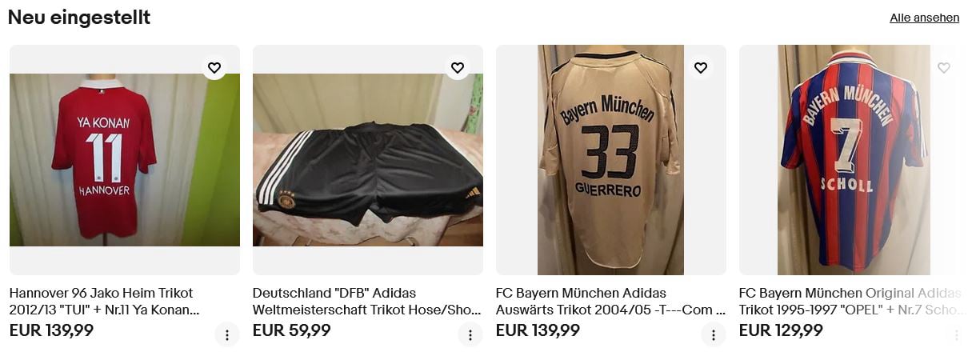Open three-dot menu for Hannover 96 listing
The image size is (980, 364).
pos(227,335)
